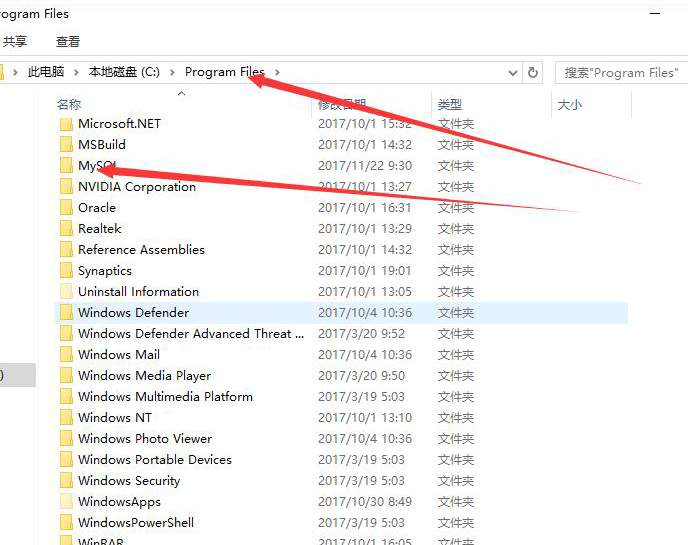The width and height of the screenshot is (688, 545).
Task: Select the NVIDIA Corporation folder icon
Action: 66,187
